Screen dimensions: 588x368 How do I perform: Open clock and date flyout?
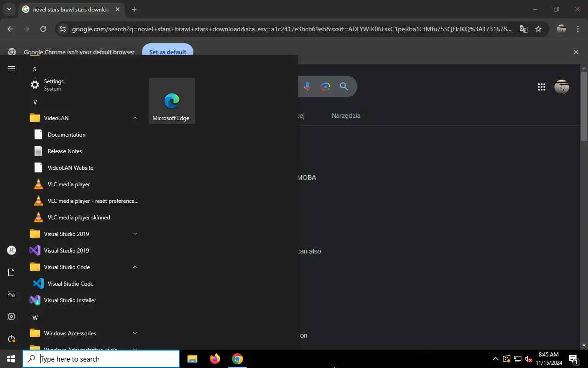(x=548, y=359)
